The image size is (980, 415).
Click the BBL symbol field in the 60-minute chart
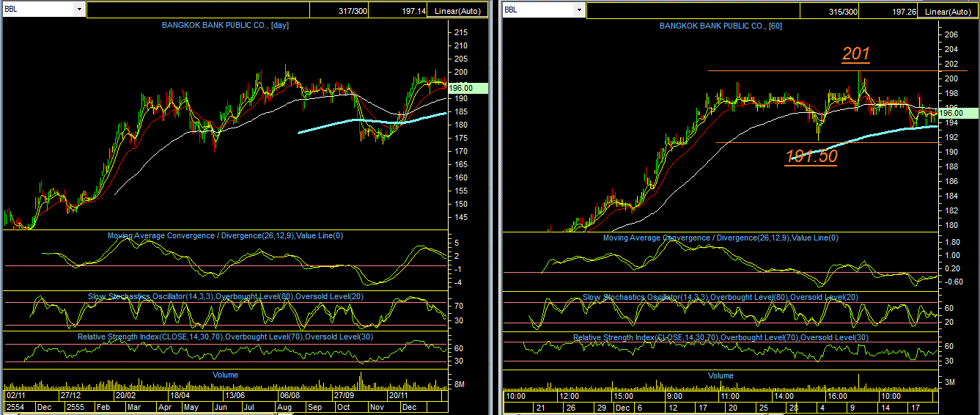click(539, 10)
